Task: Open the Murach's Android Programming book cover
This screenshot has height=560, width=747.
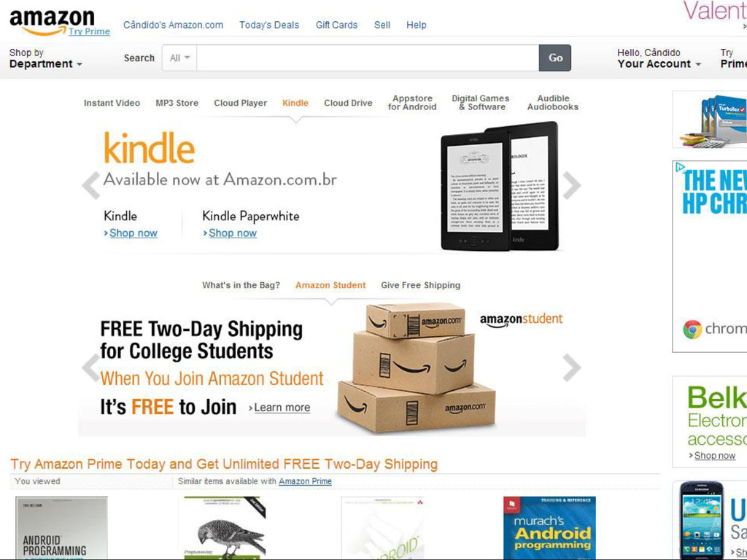Action: (549, 528)
